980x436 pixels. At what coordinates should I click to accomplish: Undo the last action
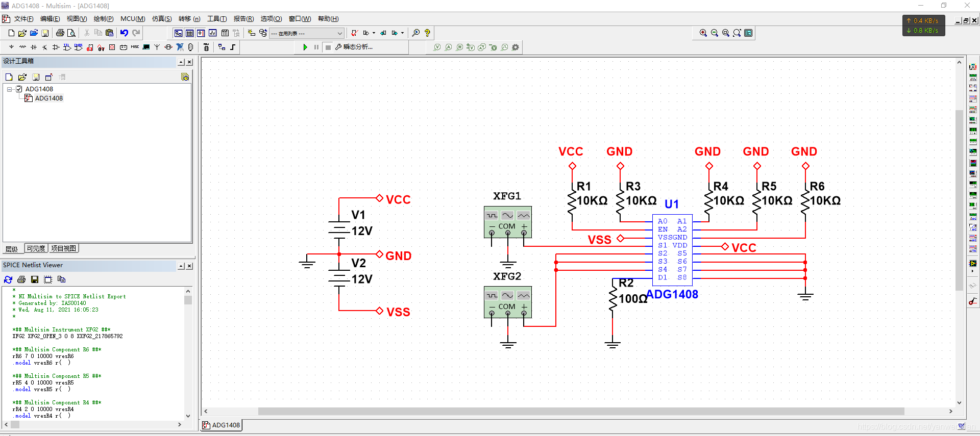(124, 33)
